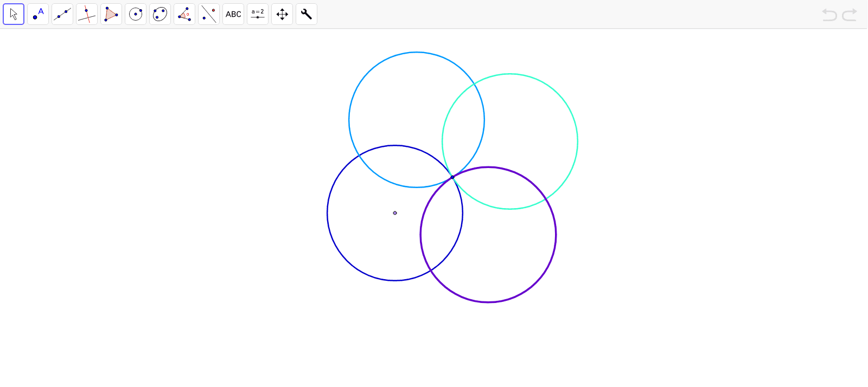
Task: Click the small gray center point
Action: tap(395, 213)
